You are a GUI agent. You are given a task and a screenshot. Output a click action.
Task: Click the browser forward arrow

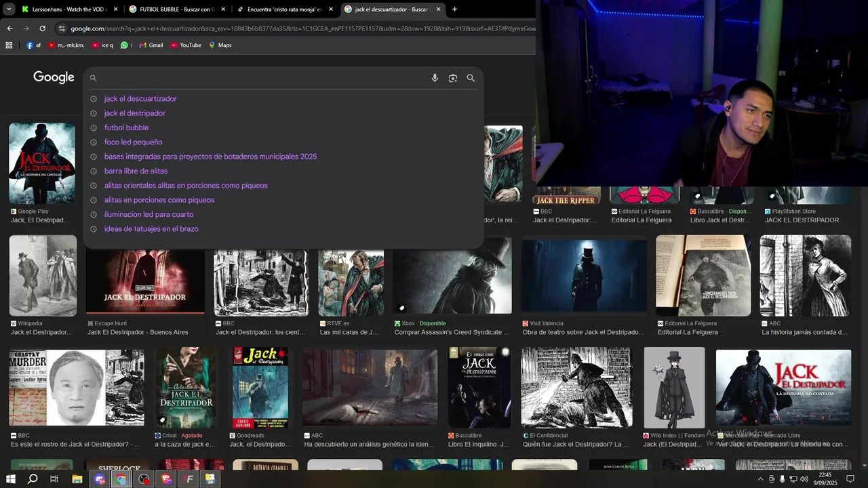tap(26, 28)
